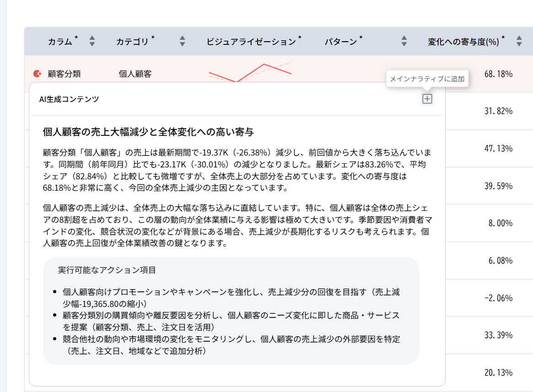Image resolution: width=533 pixels, height=392 pixels.
Task: Select the パターン column header label
Action: pos(340,42)
